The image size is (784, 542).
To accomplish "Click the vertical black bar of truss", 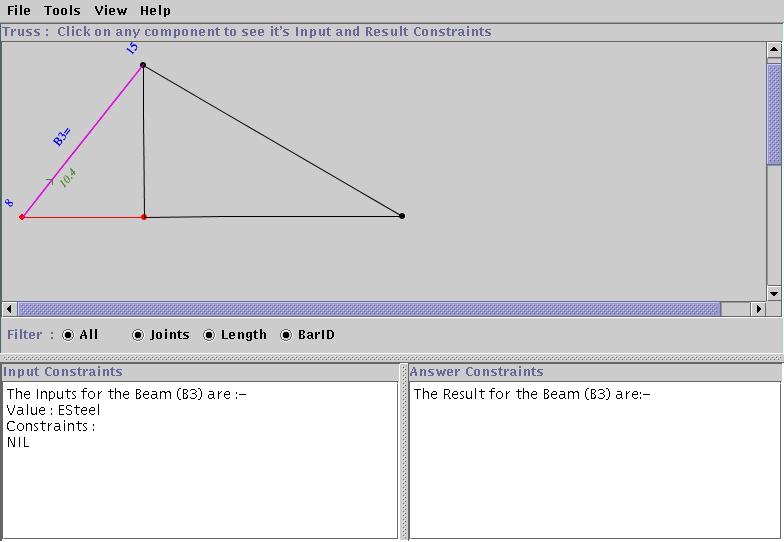I will (143, 140).
